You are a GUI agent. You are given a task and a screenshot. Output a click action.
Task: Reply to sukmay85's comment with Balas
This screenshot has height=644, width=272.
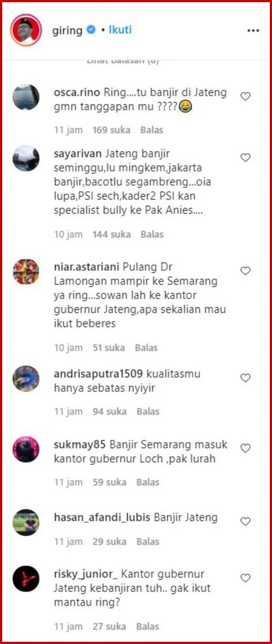click(x=148, y=482)
